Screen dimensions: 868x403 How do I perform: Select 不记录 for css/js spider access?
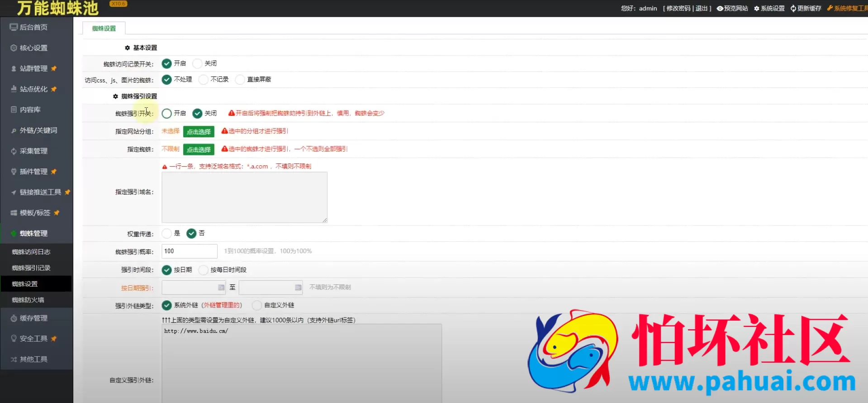tap(204, 80)
